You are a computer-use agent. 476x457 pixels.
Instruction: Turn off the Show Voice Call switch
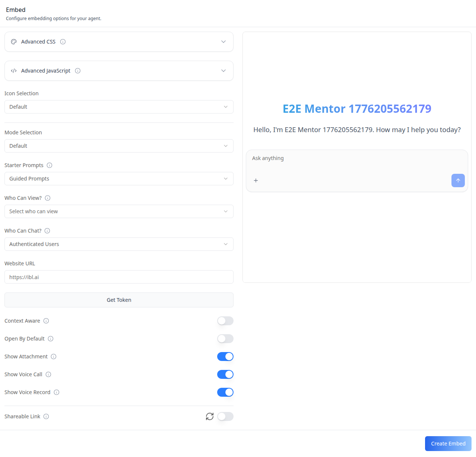(x=225, y=374)
